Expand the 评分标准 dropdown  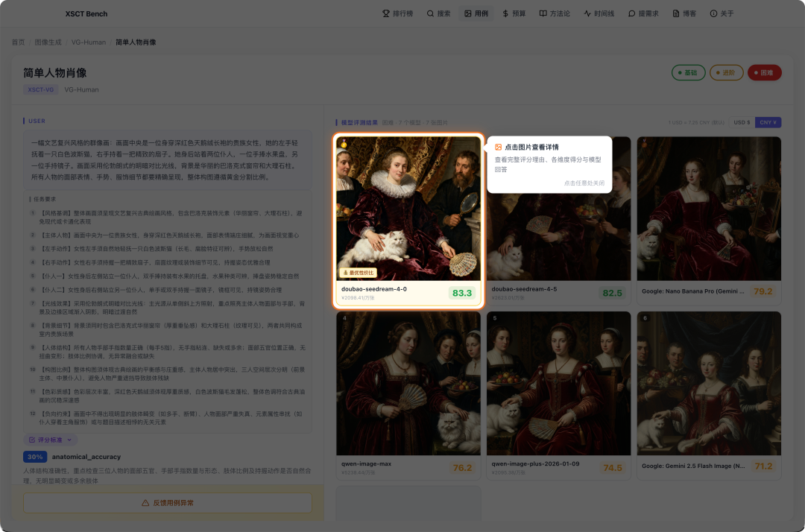(50, 440)
